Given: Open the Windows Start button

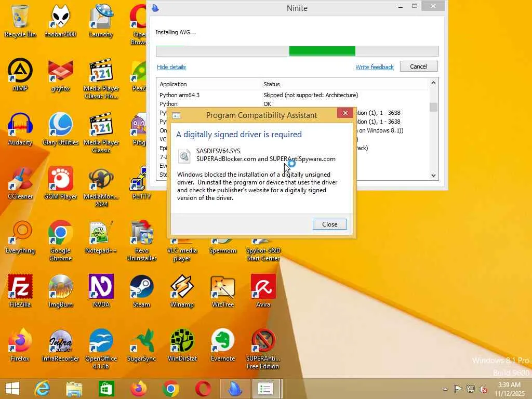Looking at the screenshot, I should (x=12, y=389).
